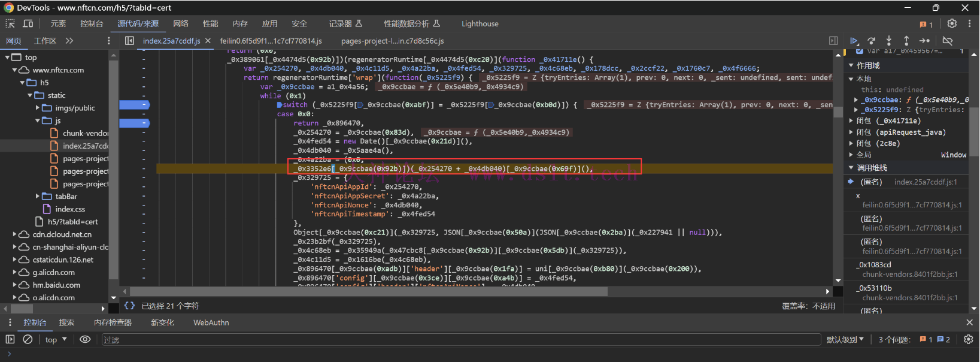
Task: Open the 内存检查器 drawer tab
Action: tap(113, 322)
